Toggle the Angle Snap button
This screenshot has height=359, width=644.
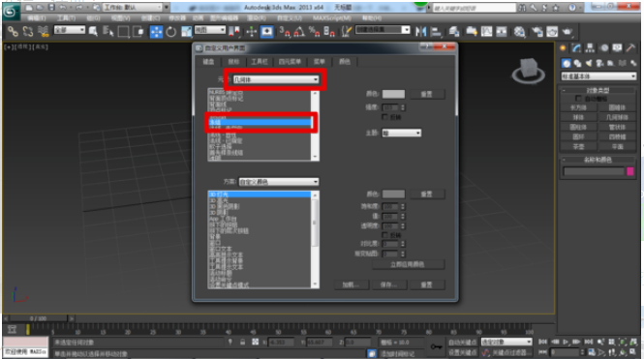point(299,31)
